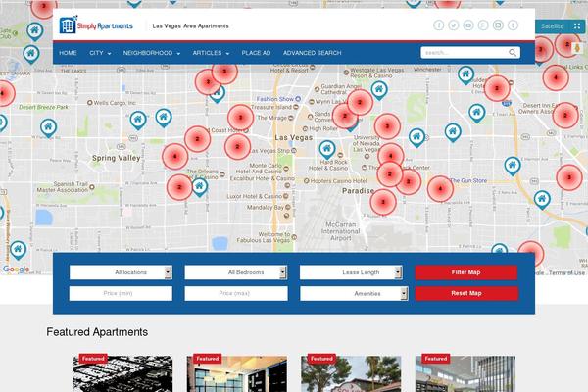Toggle map fullscreen view icon

(577, 26)
